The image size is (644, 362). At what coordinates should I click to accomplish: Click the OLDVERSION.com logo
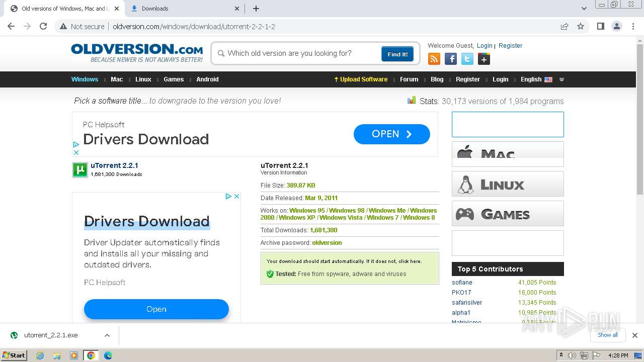[x=137, y=53]
